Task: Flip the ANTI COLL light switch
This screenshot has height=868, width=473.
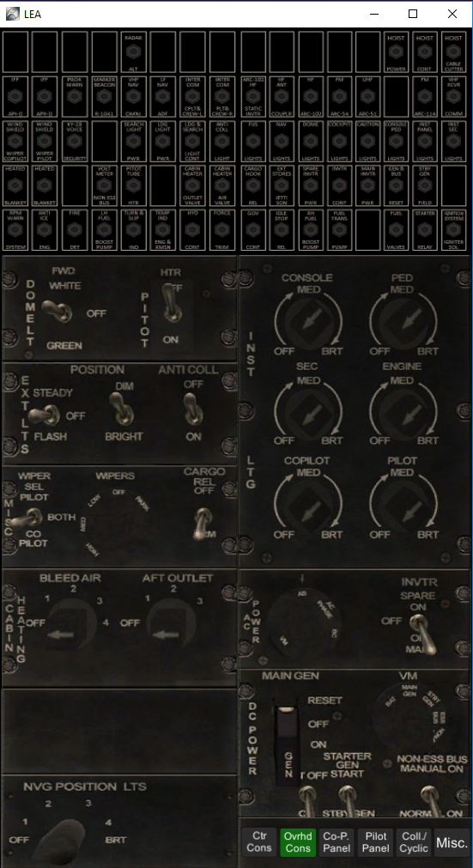Action: click(193, 409)
